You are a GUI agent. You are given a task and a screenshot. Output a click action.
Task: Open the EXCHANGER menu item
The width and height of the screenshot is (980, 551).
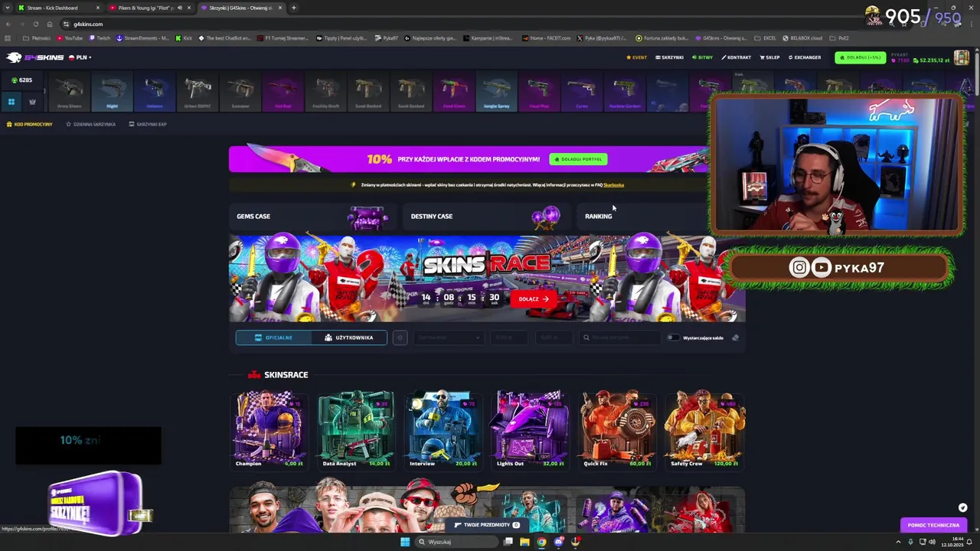point(804,57)
